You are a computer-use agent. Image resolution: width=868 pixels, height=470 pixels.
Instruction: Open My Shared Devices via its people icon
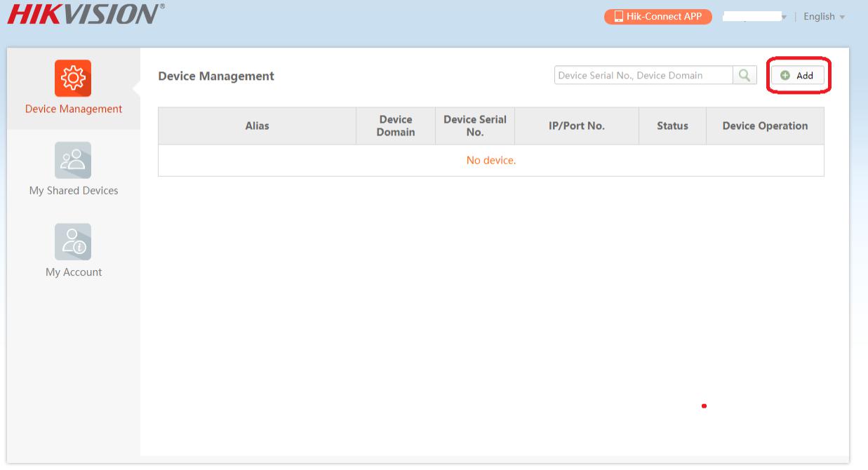coord(73,160)
